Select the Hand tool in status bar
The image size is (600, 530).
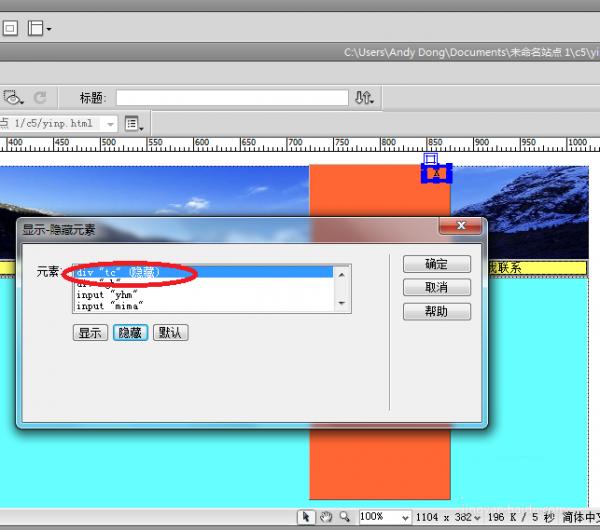coord(326,517)
